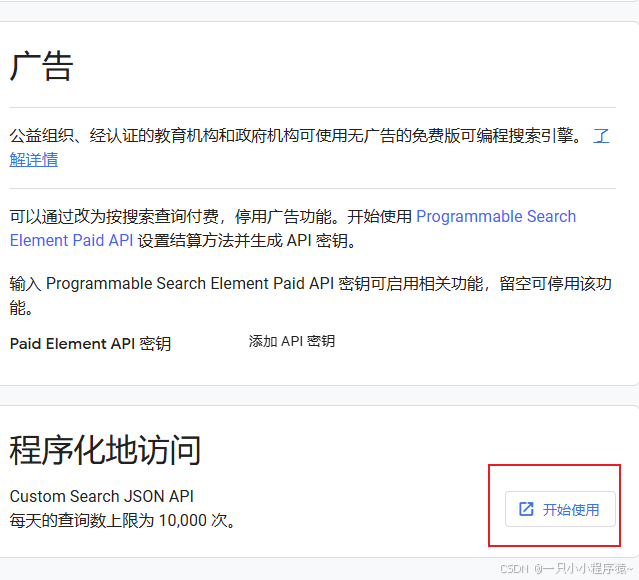Click the paragraph starting 输入 Programmable Search Element

point(311,296)
